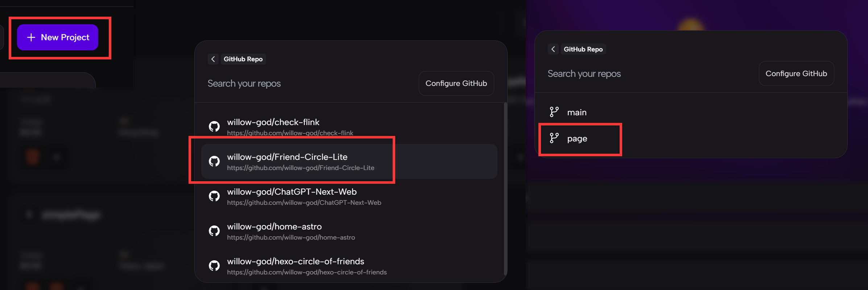This screenshot has width=868, height=290.
Task: Click the GitHub icon beside hexo-circle-of-friends
Action: tap(214, 266)
